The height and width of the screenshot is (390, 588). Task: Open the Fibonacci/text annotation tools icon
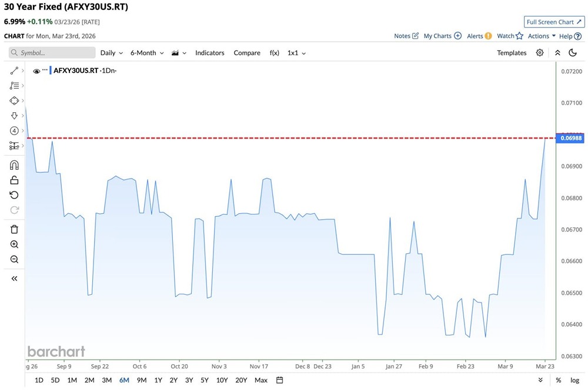tap(14, 85)
